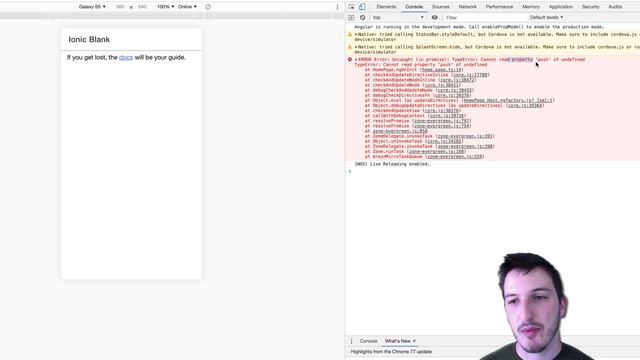Screen dimensions: 640x360
Task: Follow the docs link in the app
Action: click(126, 58)
